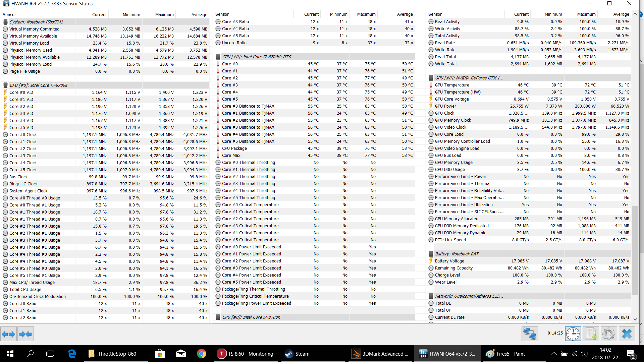Select the GPU Memory Clock row
Viewport: 644px width, 362px height.
tap(530, 120)
